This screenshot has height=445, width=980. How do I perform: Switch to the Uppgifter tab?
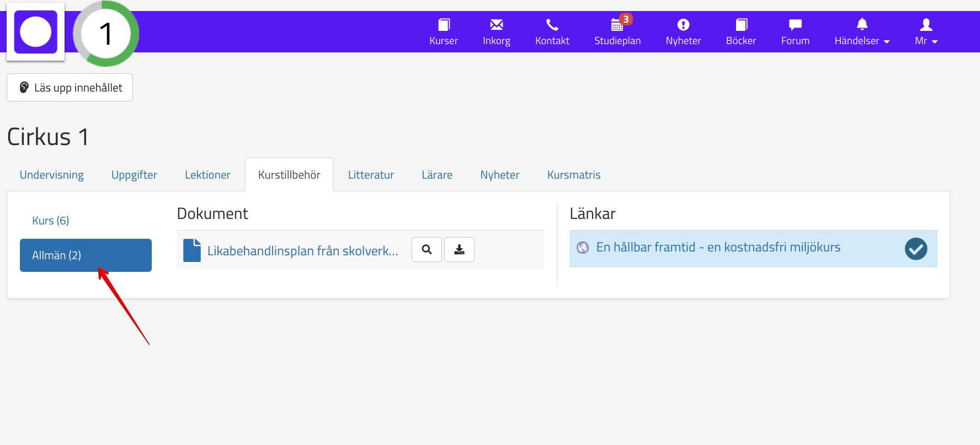(x=134, y=175)
